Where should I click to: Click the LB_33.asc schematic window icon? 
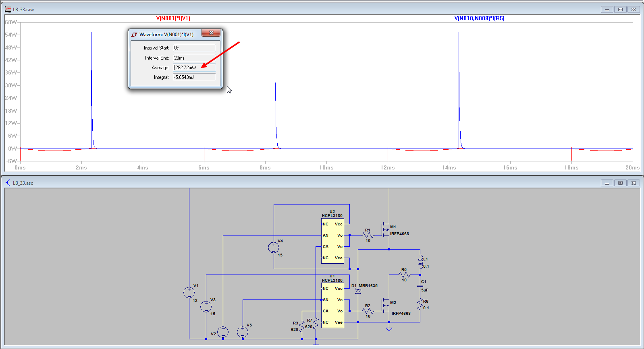point(8,183)
